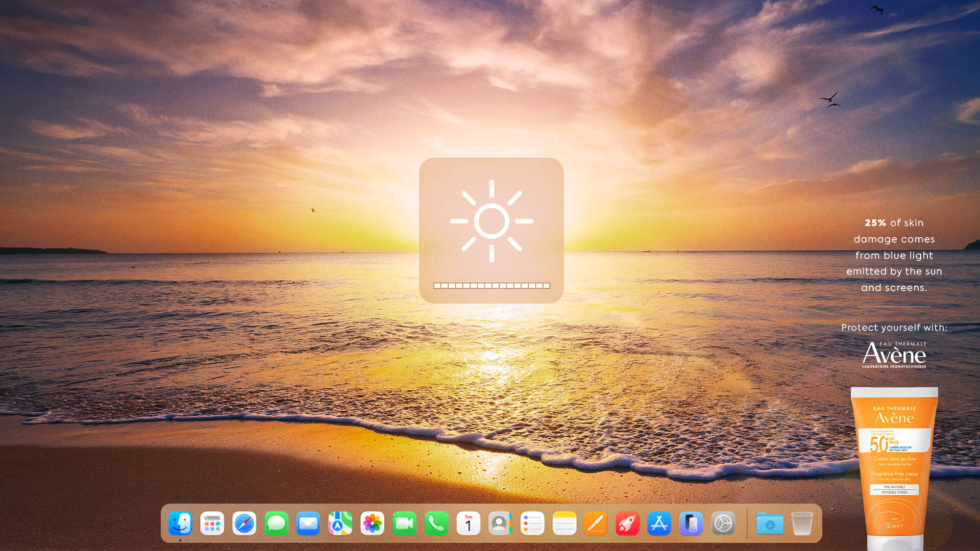Launch the red rocket app

point(627,523)
